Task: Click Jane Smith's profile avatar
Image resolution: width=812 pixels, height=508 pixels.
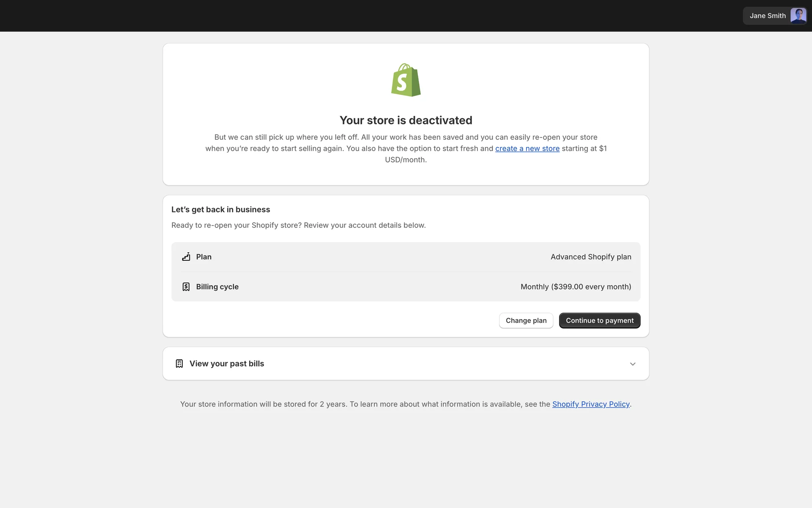Action: pyautogui.click(x=798, y=16)
